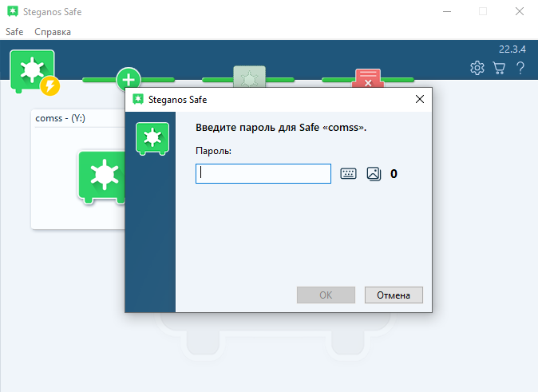Click the 'comss - (Y:)' safe title

(x=61, y=118)
